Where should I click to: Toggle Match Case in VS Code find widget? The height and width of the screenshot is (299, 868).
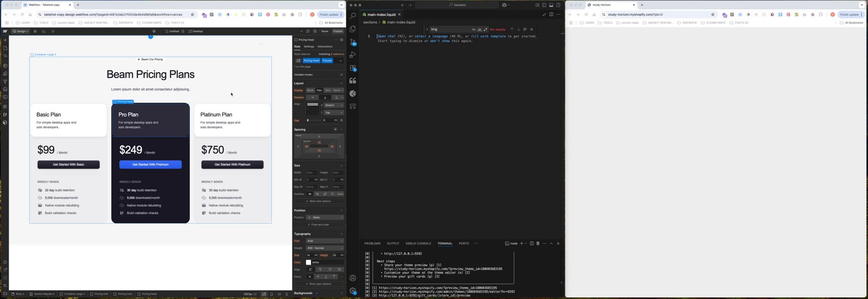(x=474, y=29)
